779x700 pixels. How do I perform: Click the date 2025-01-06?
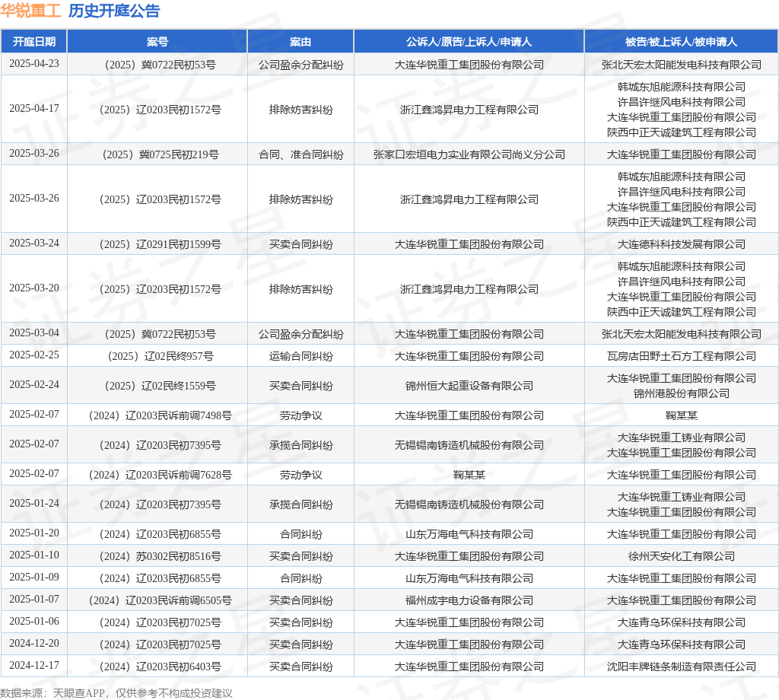pyautogui.click(x=33, y=622)
